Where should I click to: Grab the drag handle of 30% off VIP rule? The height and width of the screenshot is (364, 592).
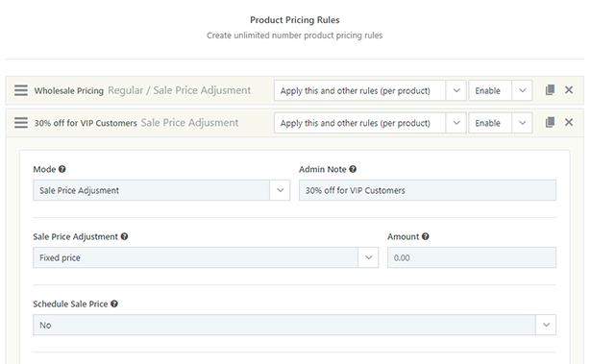click(x=21, y=123)
